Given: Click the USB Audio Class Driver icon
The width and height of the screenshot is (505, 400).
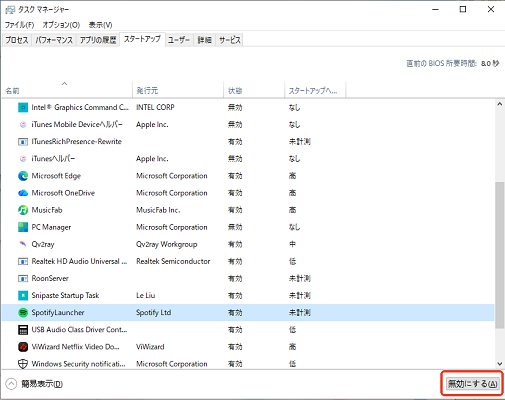Looking at the screenshot, I should click(23, 330).
